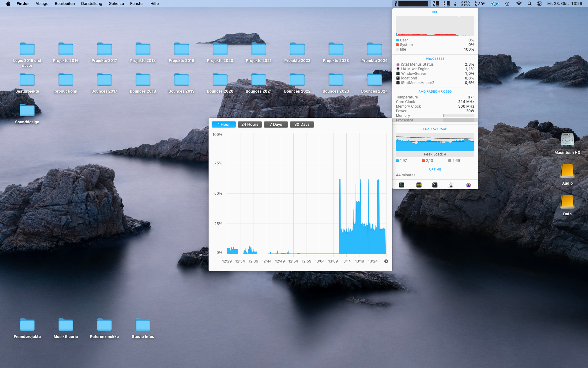588x368 pixels.
Task: Open Control Center in menu bar
Action: [539, 4]
